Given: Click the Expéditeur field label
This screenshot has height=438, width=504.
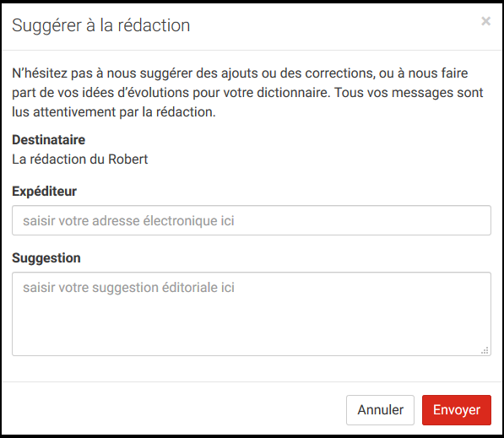Looking at the screenshot, I should point(45,192).
